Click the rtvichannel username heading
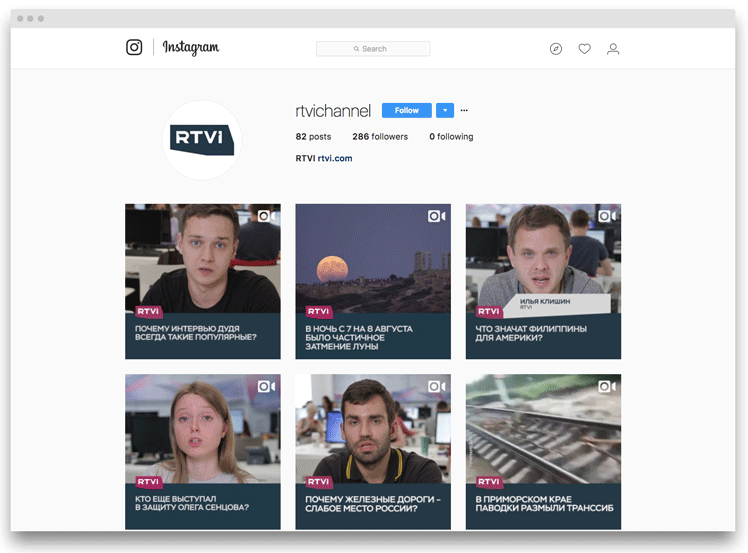Image resolution: width=748 pixels, height=553 pixels. (x=333, y=111)
